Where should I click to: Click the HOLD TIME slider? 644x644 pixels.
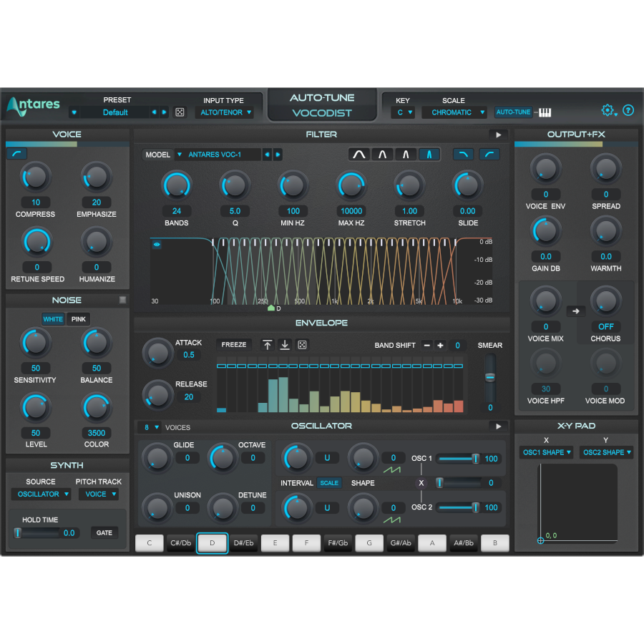click(37, 533)
